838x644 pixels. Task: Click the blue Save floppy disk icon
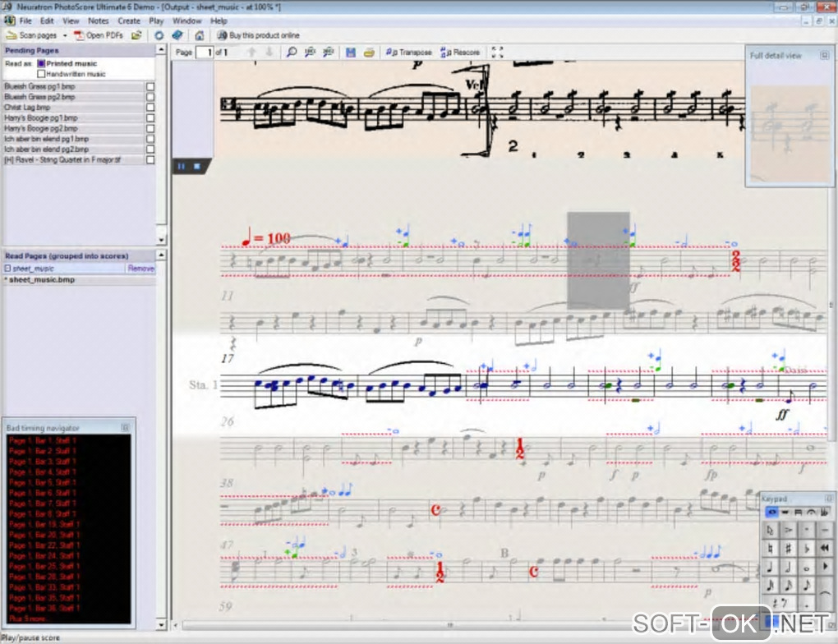351,53
